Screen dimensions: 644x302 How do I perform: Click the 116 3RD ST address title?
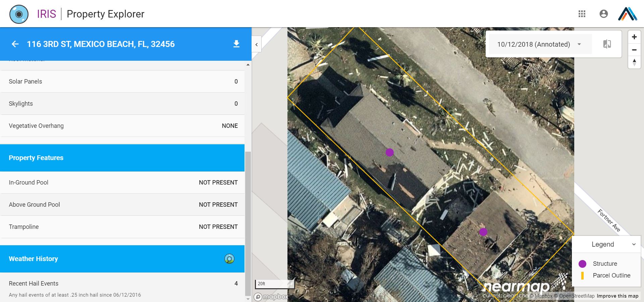point(101,44)
